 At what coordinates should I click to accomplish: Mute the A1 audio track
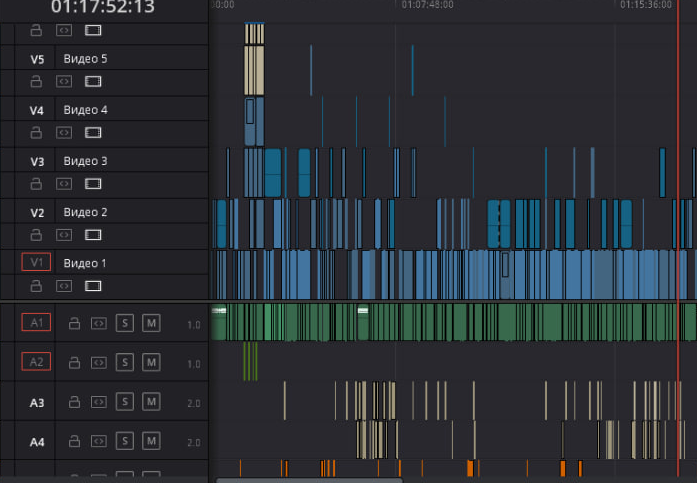(x=151, y=323)
